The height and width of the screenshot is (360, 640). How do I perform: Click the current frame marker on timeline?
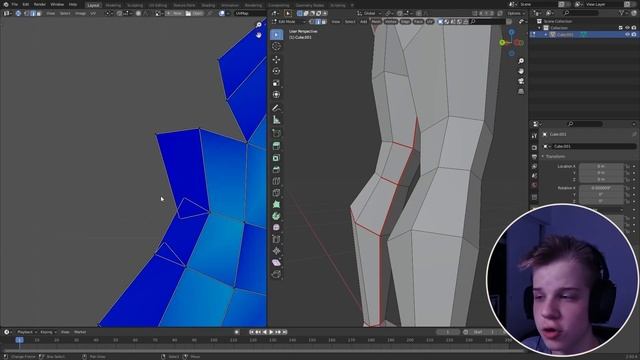19,340
